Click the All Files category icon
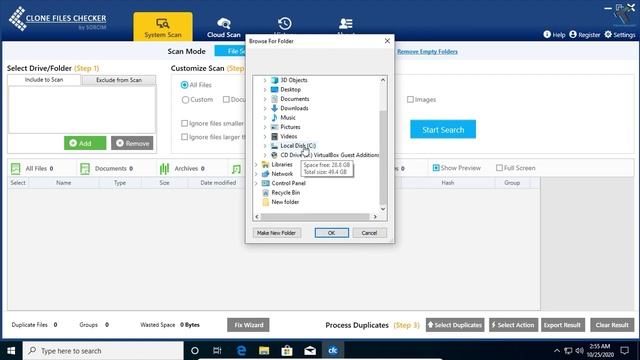 16,169
